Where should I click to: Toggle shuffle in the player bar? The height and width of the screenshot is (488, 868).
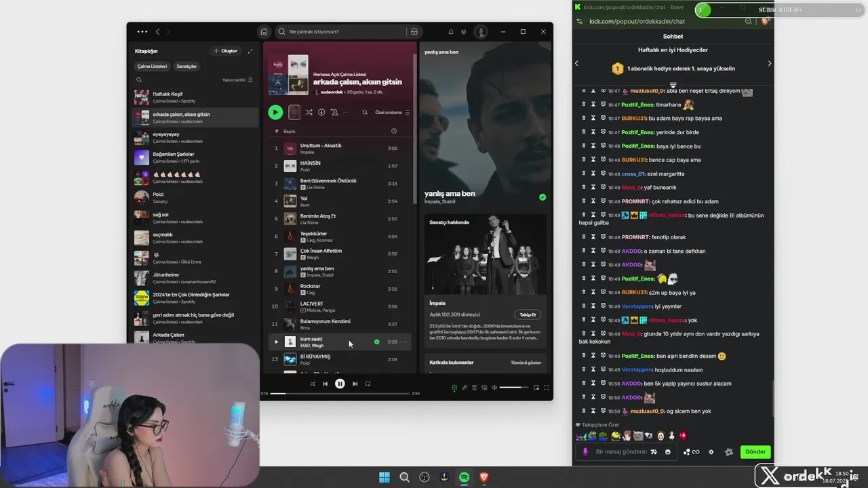tap(313, 384)
